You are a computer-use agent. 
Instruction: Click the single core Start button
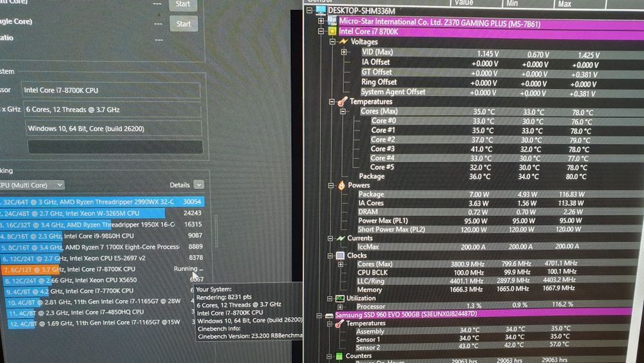[x=184, y=24]
